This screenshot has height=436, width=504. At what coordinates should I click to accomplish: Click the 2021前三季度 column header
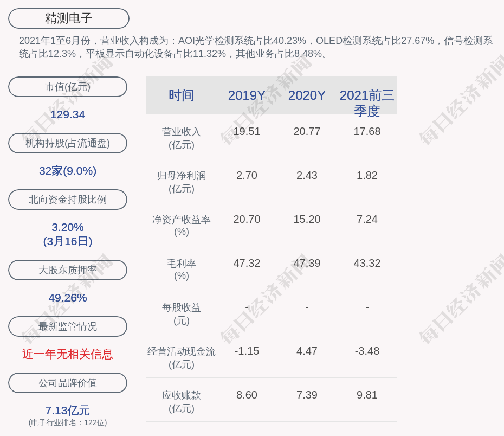click(367, 102)
